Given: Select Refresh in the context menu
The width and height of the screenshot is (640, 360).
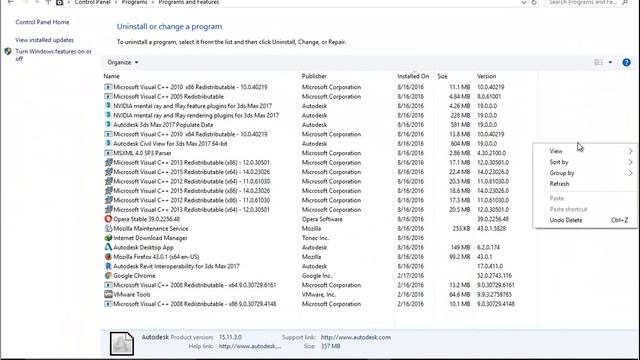Looking at the screenshot, I should 559,184.
